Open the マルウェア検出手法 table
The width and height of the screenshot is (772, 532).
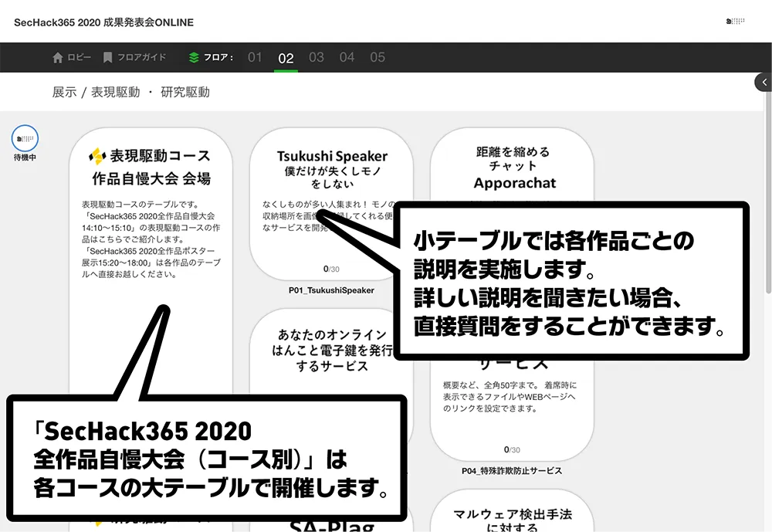click(x=512, y=510)
